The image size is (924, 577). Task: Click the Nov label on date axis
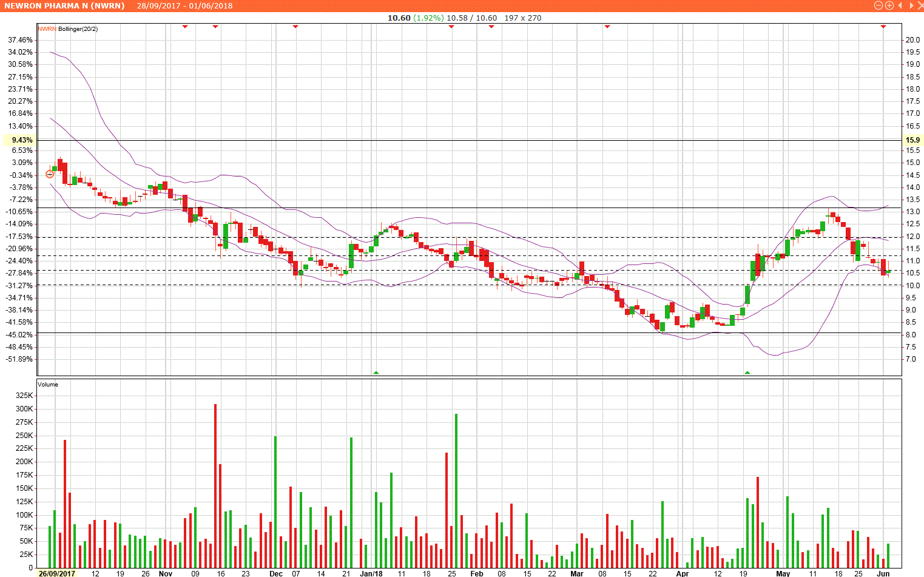click(166, 573)
